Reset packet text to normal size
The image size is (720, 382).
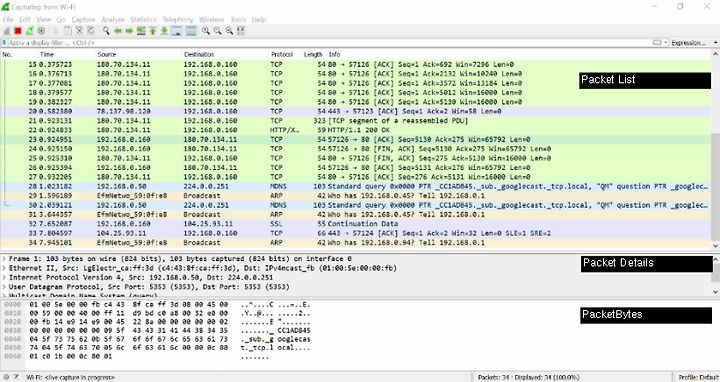[x=229, y=31]
